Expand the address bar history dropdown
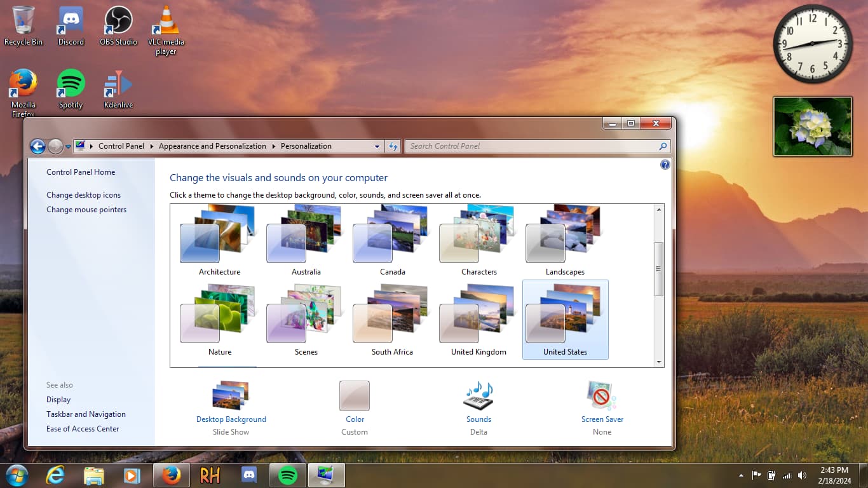 click(377, 146)
